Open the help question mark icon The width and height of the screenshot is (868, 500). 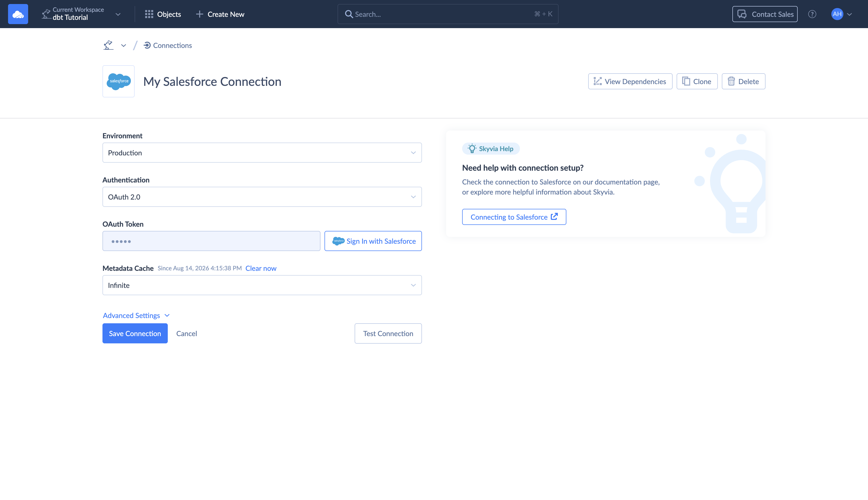tap(812, 14)
